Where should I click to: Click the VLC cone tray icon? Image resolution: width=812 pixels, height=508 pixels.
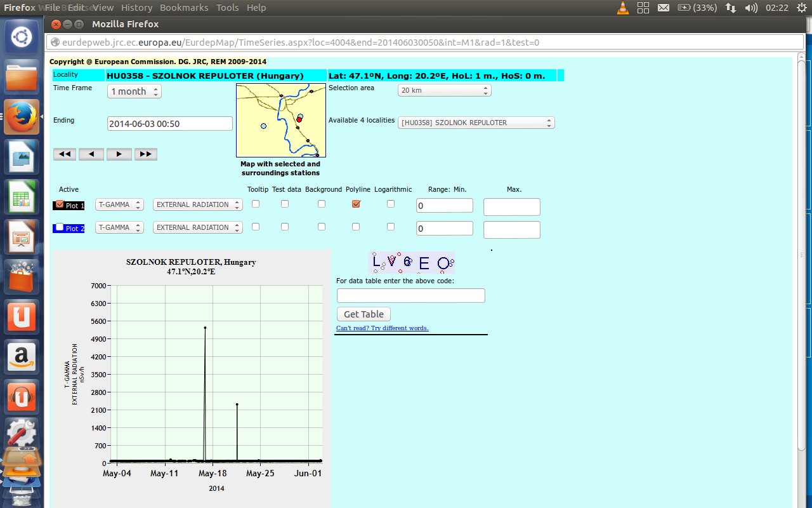click(x=623, y=8)
